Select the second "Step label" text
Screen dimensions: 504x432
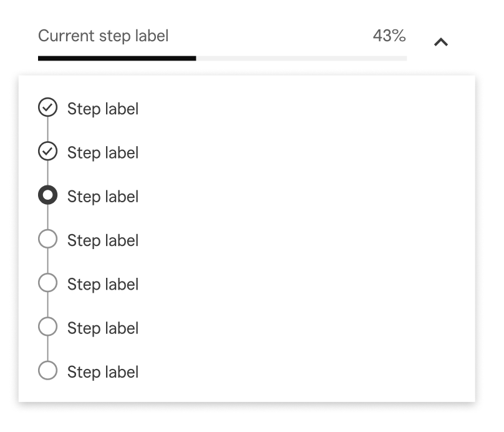coord(103,152)
